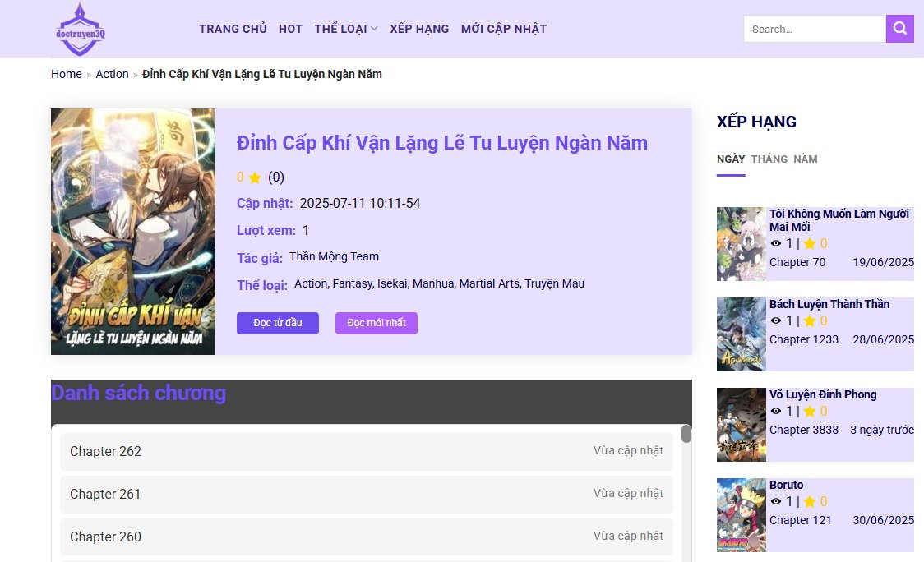Click the eye icon under Võ Luyện Đỉnh Phong
The image size is (924, 562).
(775, 411)
